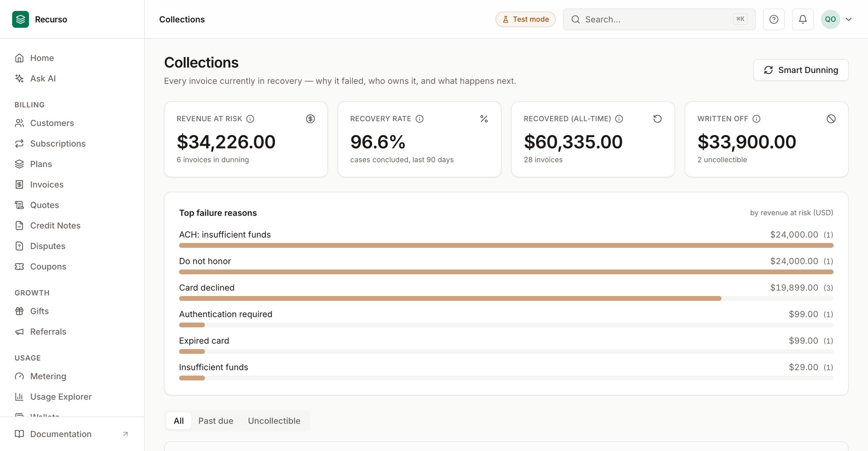868x451 pixels.
Task: Click "28 invoices" text
Action: pos(543,159)
